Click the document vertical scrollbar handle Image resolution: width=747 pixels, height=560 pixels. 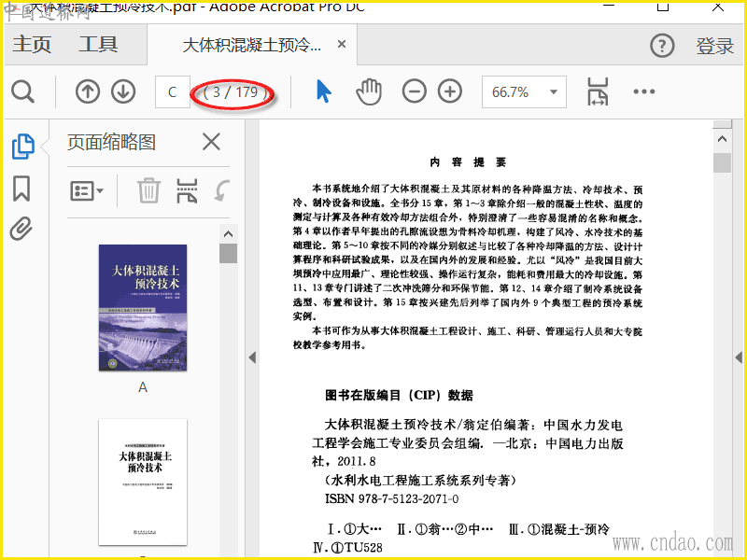pyautogui.click(x=722, y=162)
